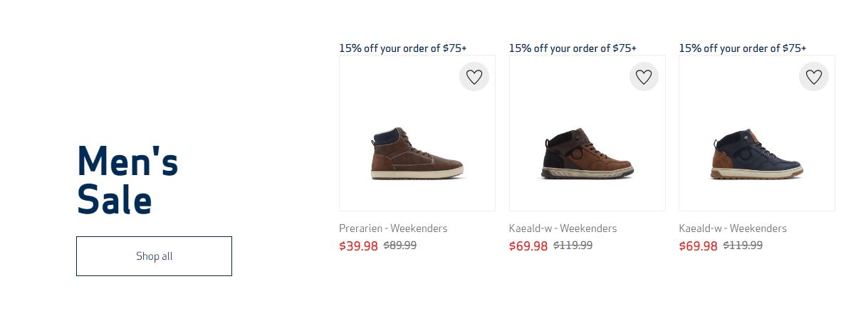The height and width of the screenshot is (311, 868).
Task: Favorite the Prerarien boot with heart icon
Action: 474,76
